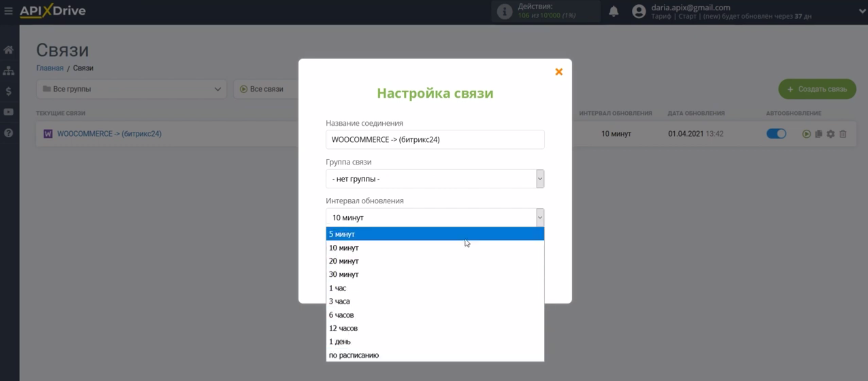This screenshot has height=381, width=868.
Task: Go to home via sidebar house icon
Action: [x=9, y=50]
